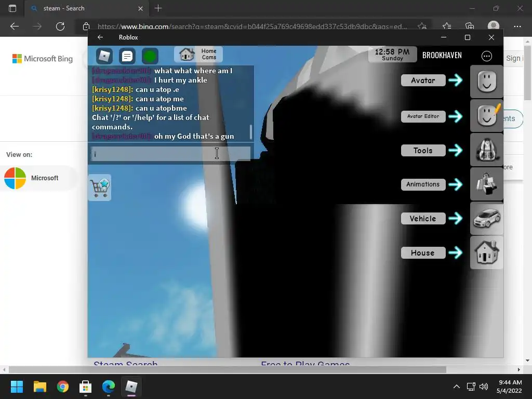Refresh the Bing page in Edge

[x=60, y=26]
